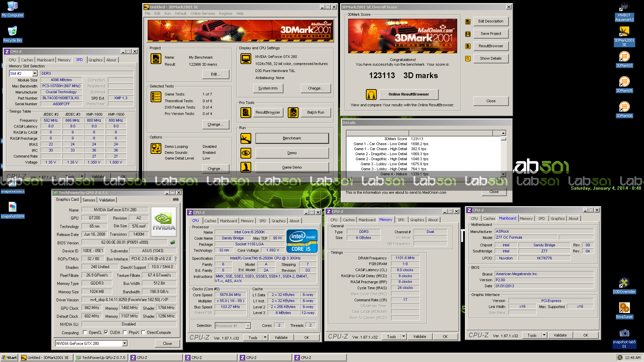644x362 pixels.
Task: Click the Close button in GPU-Z
Action: pos(167,344)
